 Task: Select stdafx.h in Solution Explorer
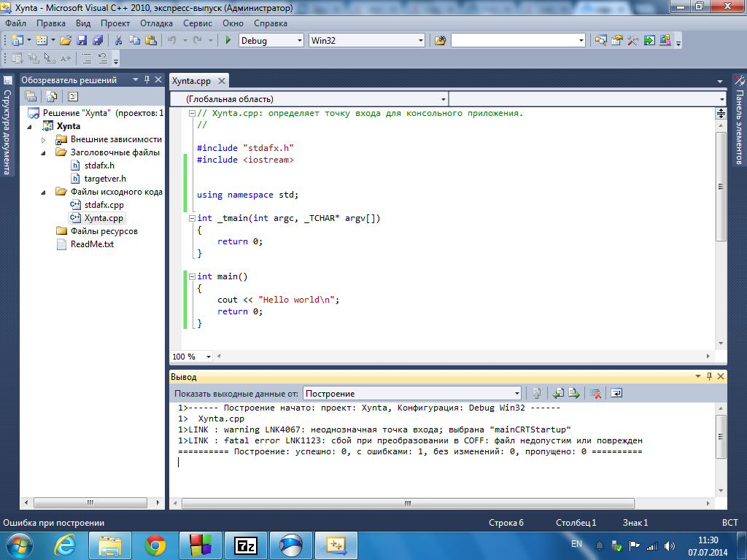point(99,166)
